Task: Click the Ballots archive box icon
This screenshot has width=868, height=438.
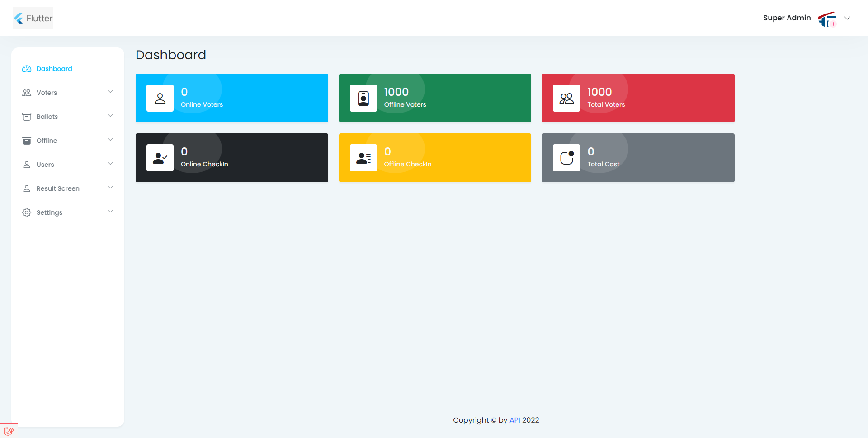Action: tap(27, 117)
